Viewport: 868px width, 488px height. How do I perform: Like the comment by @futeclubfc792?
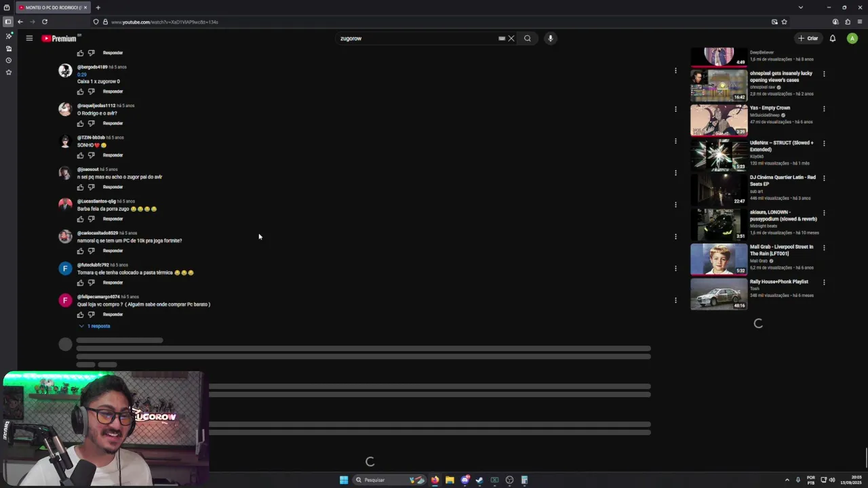coord(80,283)
